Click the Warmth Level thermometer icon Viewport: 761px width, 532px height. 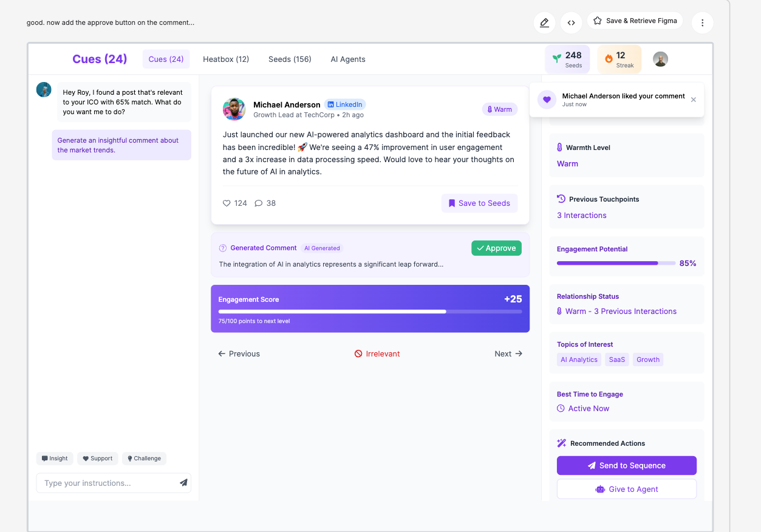coord(559,148)
